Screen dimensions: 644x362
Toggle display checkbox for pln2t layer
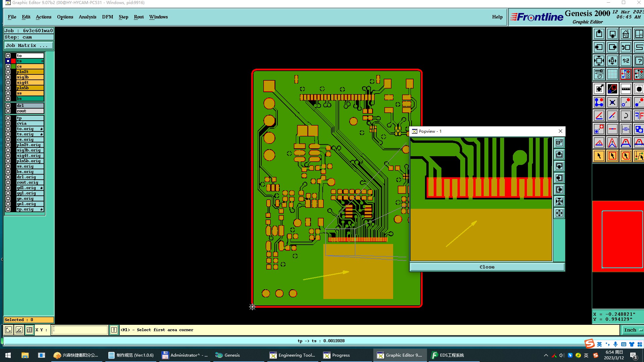pos(8,72)
